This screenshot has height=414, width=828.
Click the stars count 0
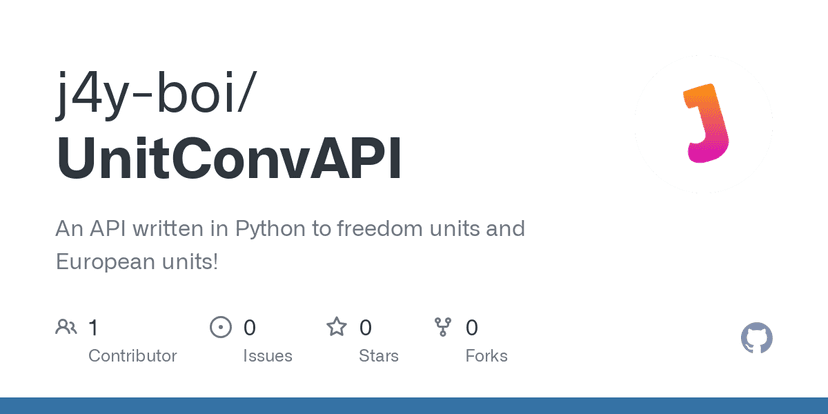click(x=366, y=327)
